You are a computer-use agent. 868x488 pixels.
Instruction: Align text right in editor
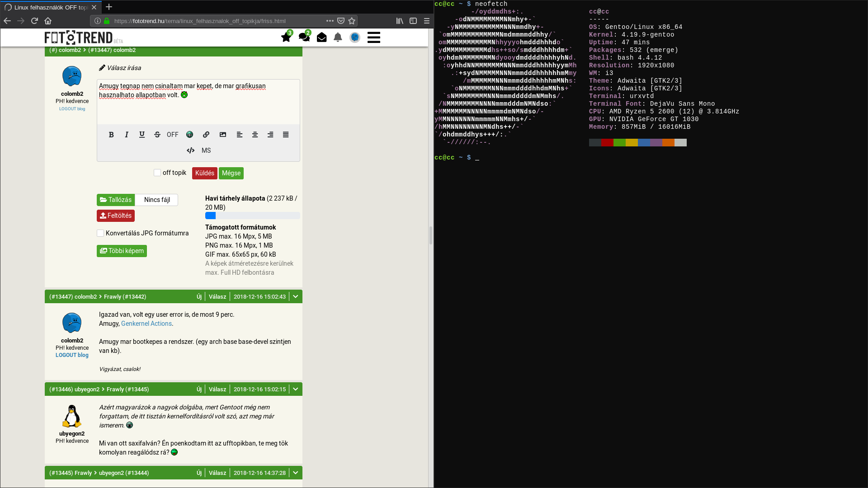[x=270, y=135]
